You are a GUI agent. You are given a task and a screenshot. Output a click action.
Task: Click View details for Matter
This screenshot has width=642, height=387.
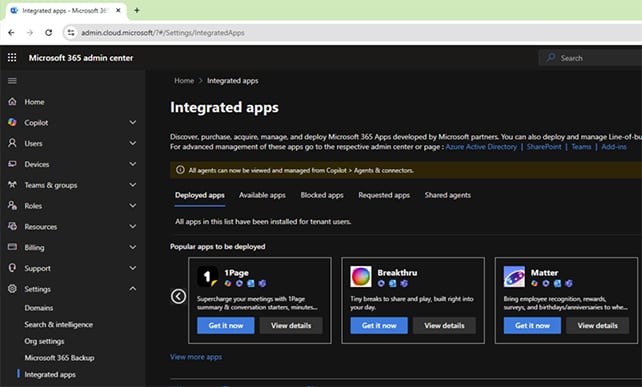pyautogui.click(x=597, y=326)
